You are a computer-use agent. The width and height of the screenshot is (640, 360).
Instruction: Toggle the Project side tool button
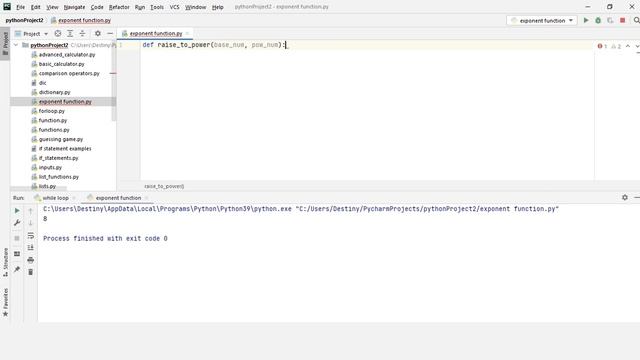click(5, 43)
